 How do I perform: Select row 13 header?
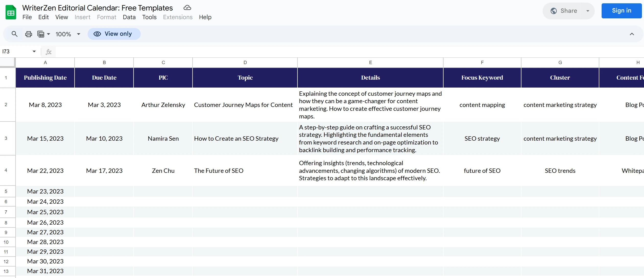point(7,271)
